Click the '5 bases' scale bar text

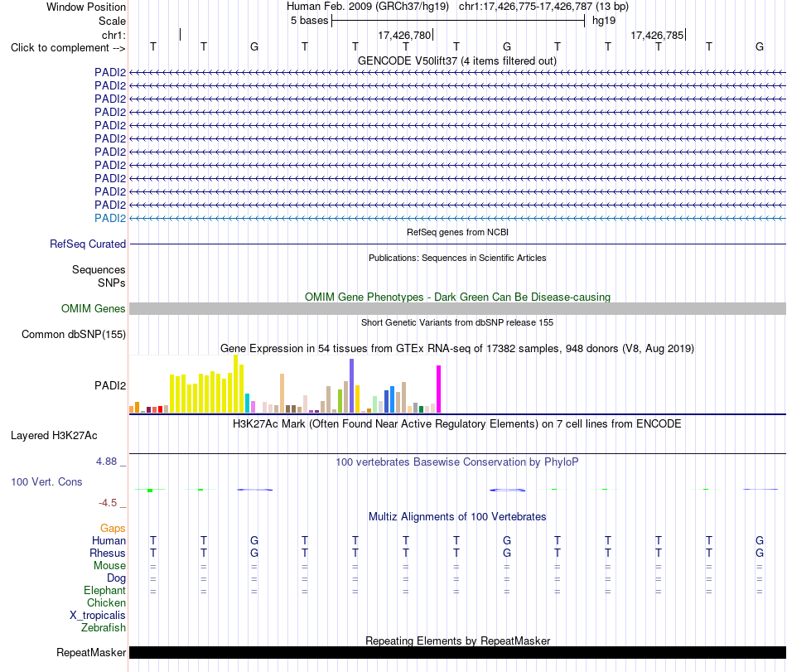point(309,21)
